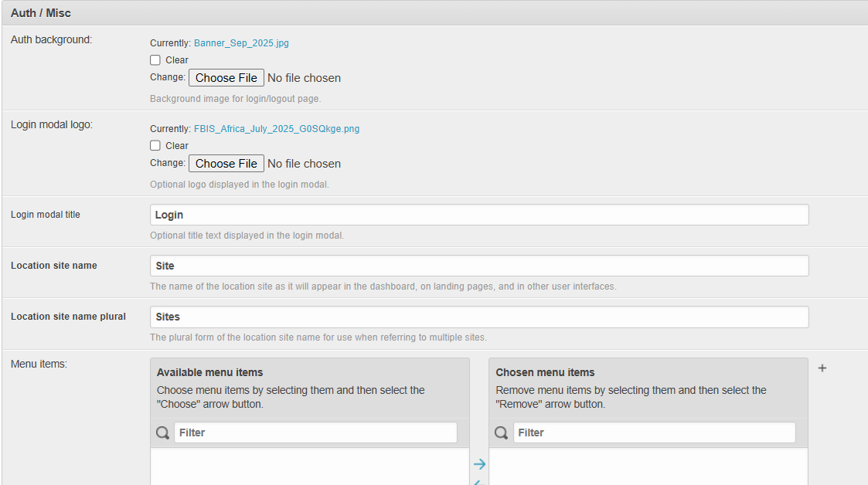868x485 pixels.
Task: Click the Menu items row label
Action: tap(39, 363)
